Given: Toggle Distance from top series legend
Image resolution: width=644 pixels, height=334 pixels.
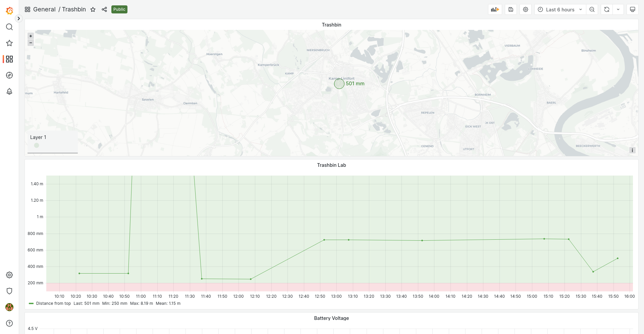Looking at the screenshot, I should pyautogui.click(x=53, y=303).
